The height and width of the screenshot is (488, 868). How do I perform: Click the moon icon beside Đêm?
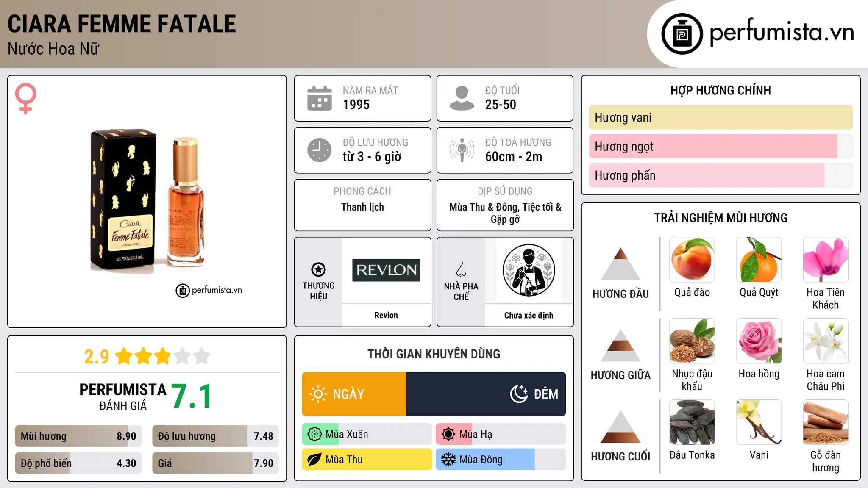pos(519,394)
